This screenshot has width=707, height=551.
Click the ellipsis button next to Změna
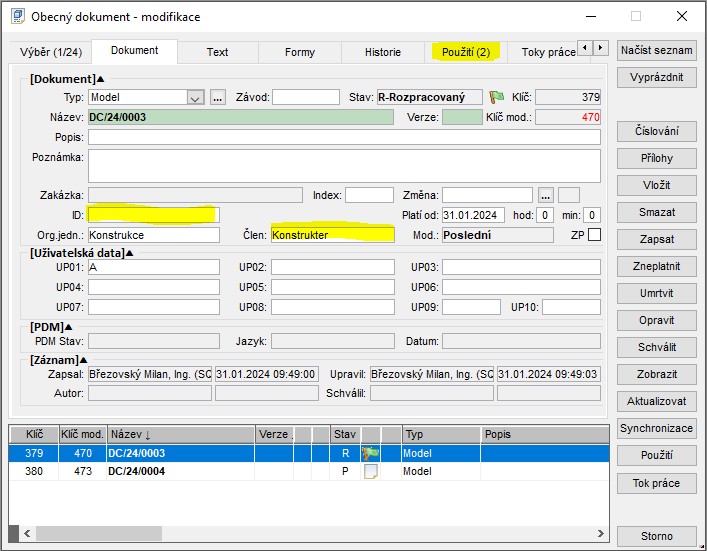tap(546, 195)
